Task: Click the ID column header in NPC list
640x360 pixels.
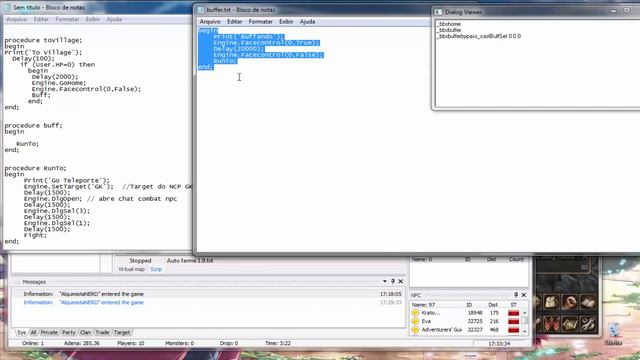Action: coord(469,305)
